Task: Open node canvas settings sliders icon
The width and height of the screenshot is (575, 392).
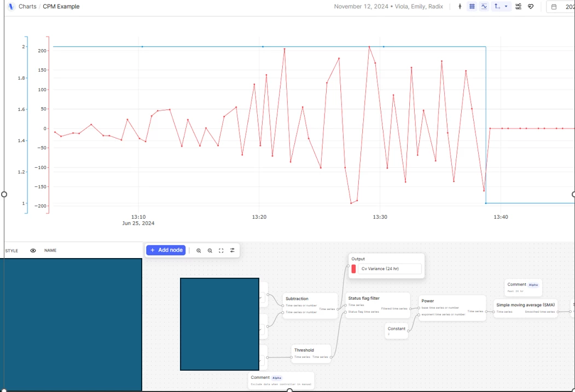Action: (232, 250)
